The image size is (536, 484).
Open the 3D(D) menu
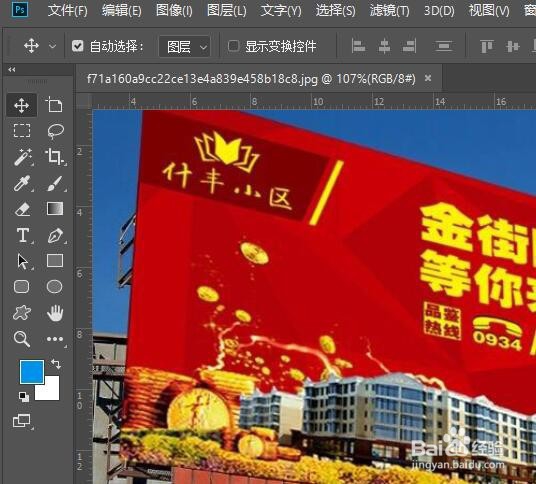point(439,11)
